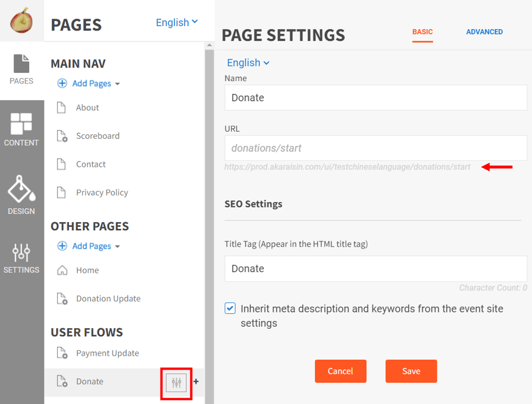Open the Content sidebar section
The image size is (532, 404).
click(x=21, y=129)
